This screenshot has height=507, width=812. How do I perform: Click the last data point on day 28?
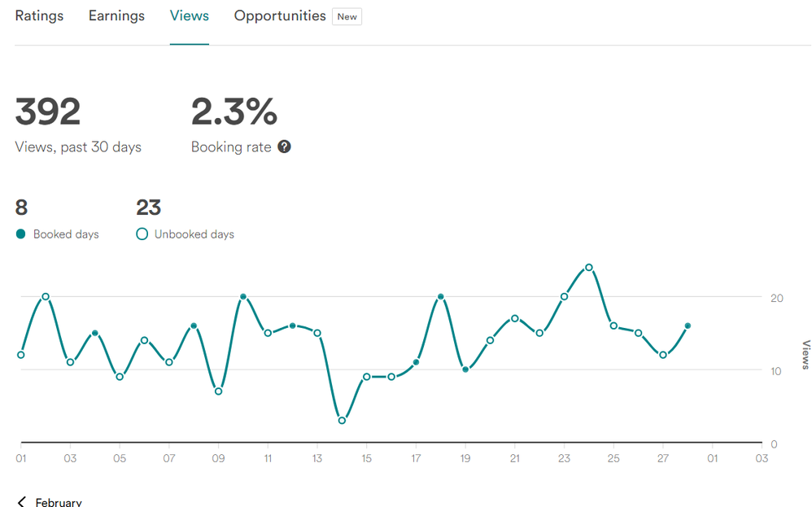tap(688, 326)
